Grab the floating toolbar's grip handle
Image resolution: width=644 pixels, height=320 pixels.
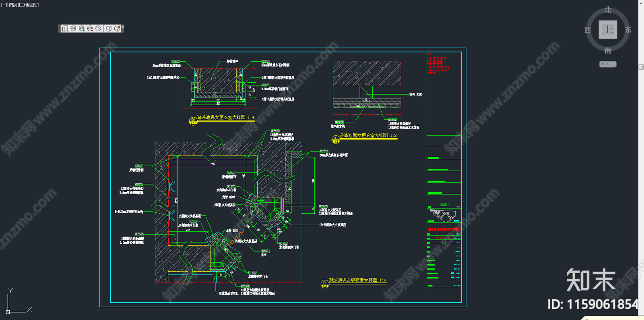(x=60, y=29)
